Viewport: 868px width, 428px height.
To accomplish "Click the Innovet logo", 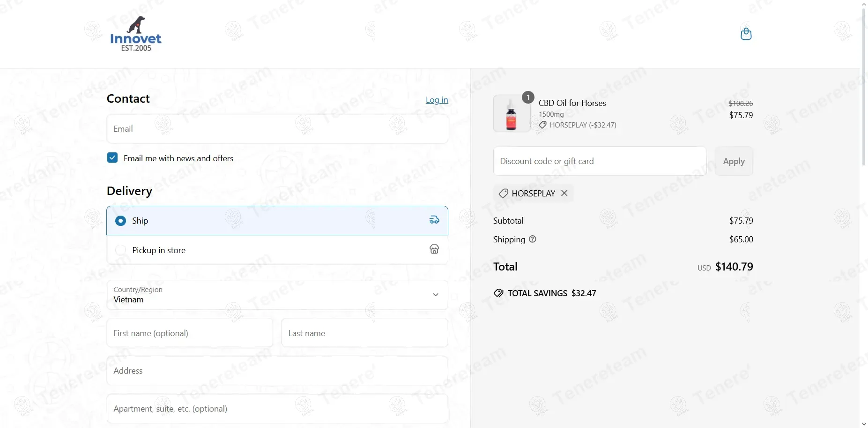I will point(136,34).
